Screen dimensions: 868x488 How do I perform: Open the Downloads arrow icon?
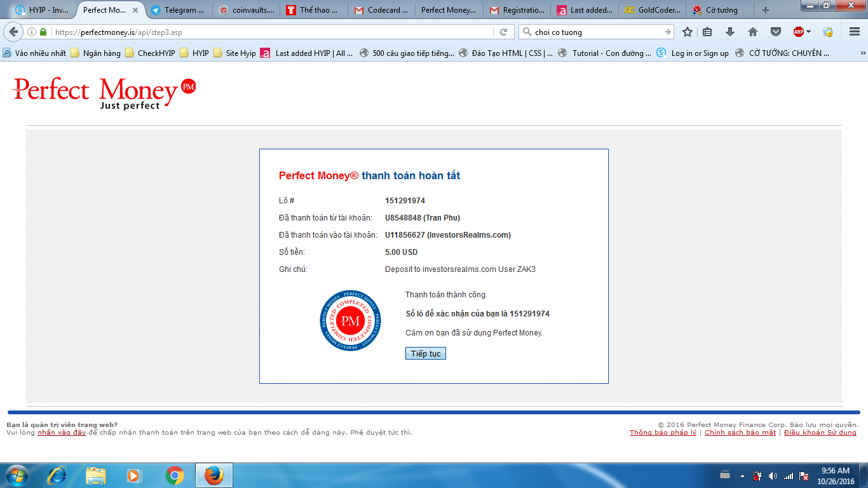pos(730,32)
